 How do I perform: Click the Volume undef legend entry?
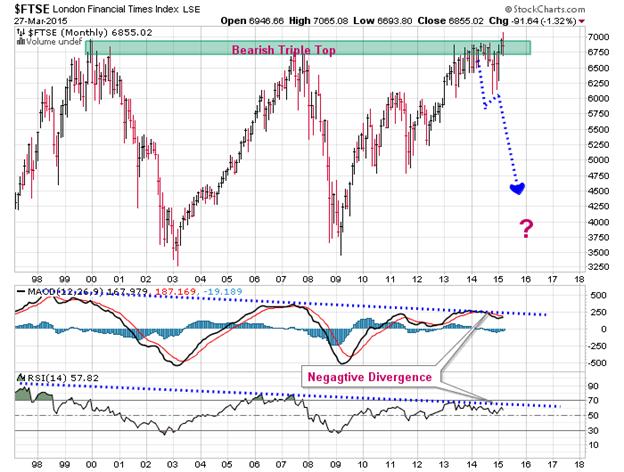[49, 41]
